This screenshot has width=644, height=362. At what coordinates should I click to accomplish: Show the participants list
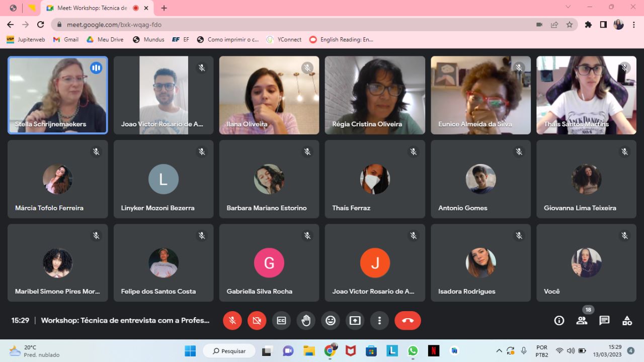[582, 320]
